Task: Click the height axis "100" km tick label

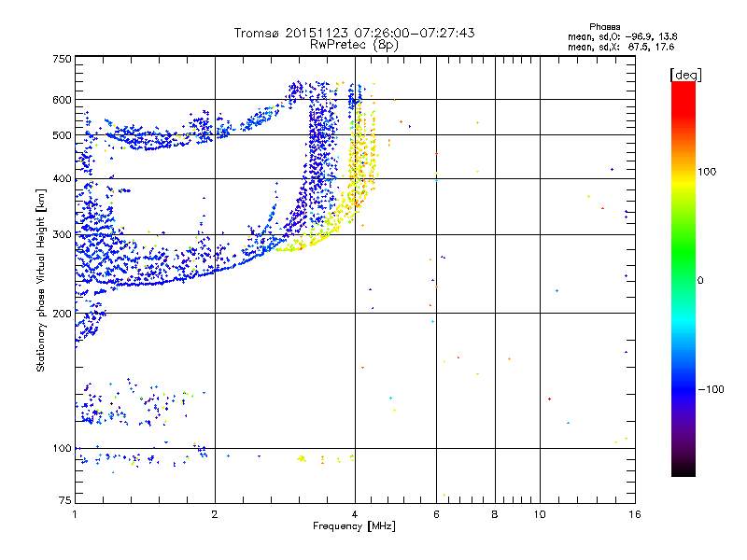Action: pos(62,449)
